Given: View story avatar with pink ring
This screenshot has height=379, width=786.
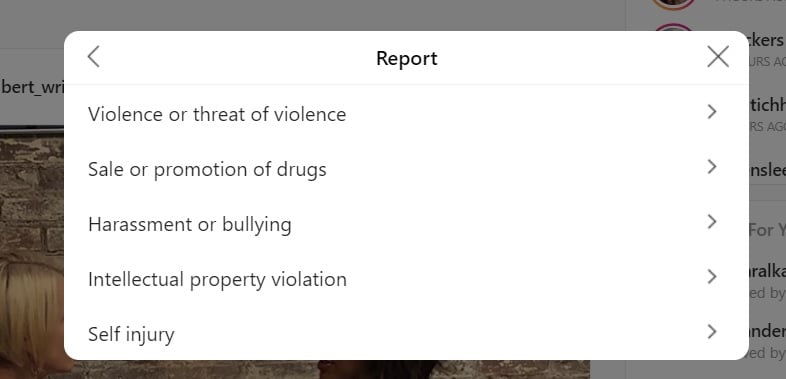Looking at the screenshot, I should click(675, 28).
